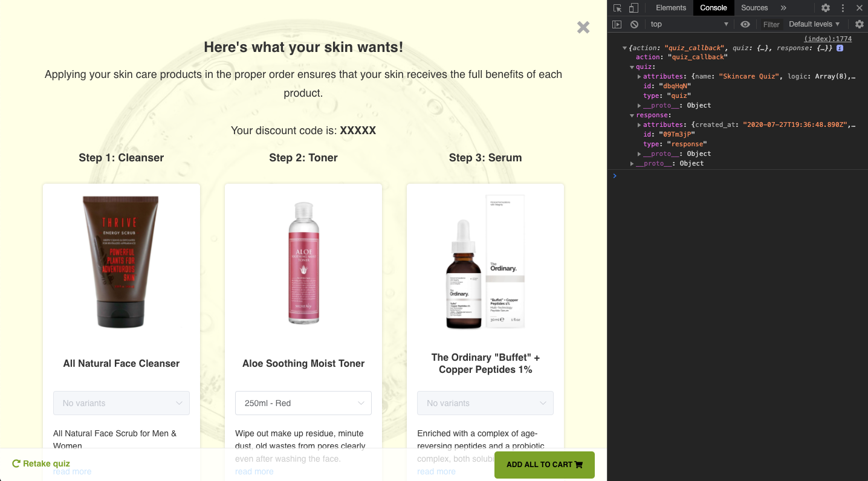Open console settings gear icon
This screenshot has width=868, height=481.
pos(860,24)
